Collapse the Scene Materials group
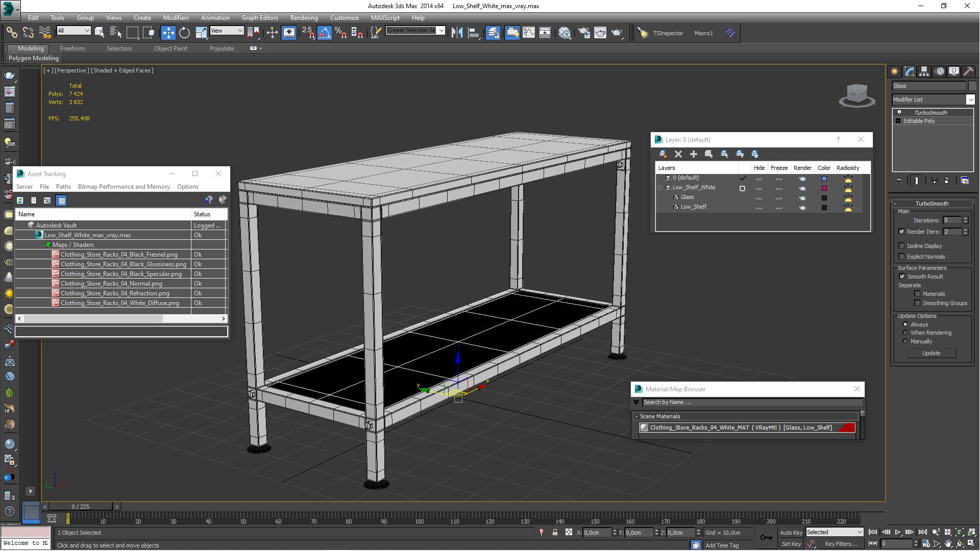The width and height of the screenshot is (980, 551). tap(636, 416)
